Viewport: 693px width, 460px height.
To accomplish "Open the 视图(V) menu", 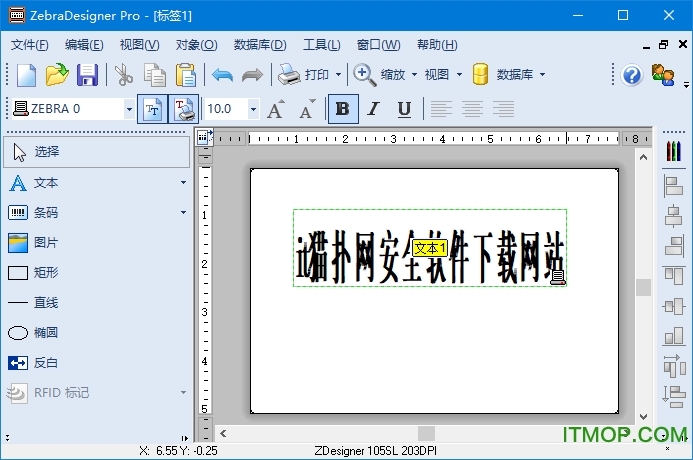I will 139,45.
